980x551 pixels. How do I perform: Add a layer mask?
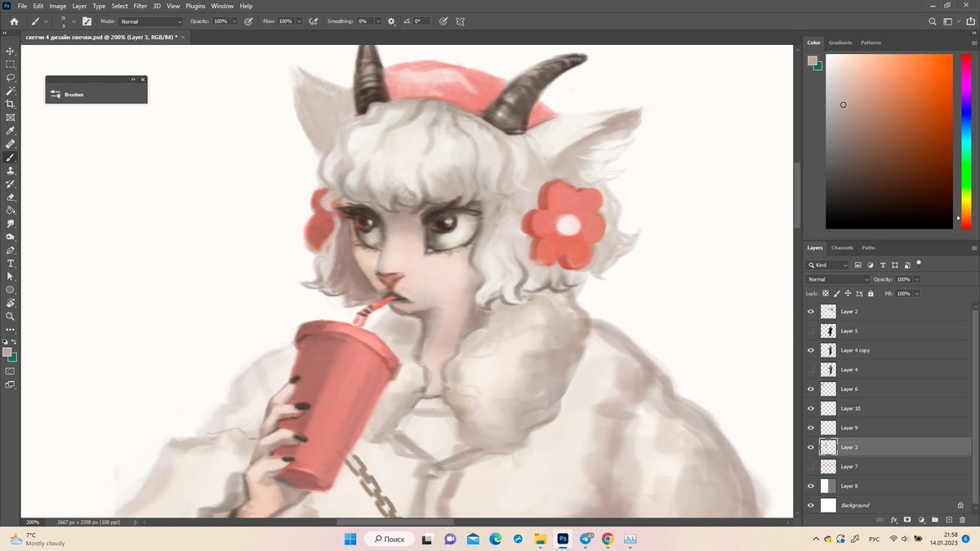pyautogui.click(x=907, y=519)
